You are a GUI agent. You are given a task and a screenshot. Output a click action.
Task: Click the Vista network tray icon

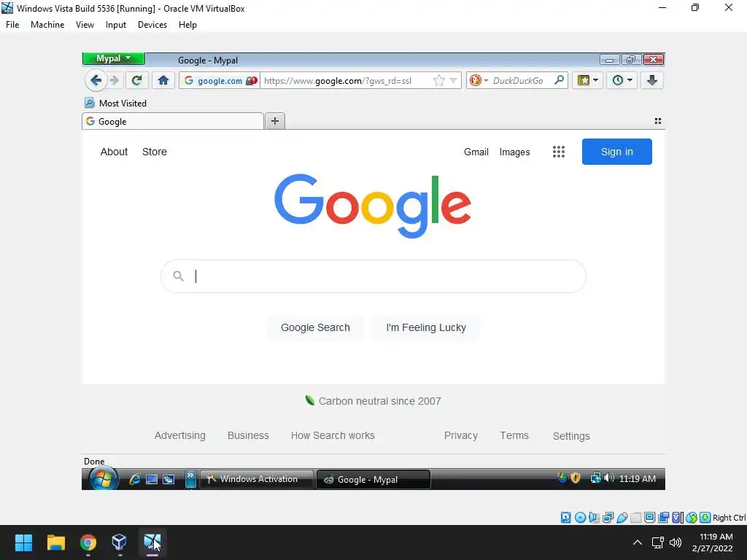click(x=595, y=478)
